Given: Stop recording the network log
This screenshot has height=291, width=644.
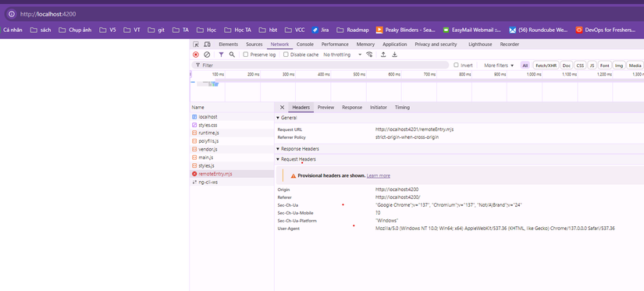Looking at the screenshot, I should [x=196, y=55].
